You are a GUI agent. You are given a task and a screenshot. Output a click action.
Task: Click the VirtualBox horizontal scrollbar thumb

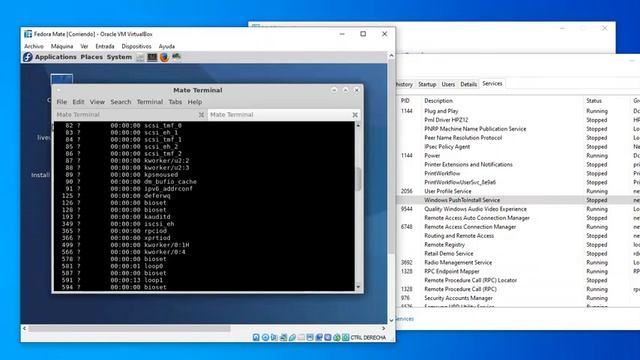[129, 328]
